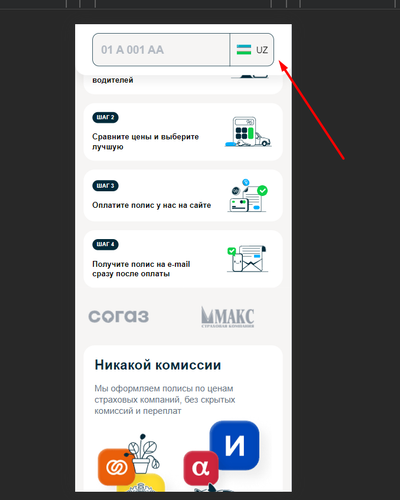
Task: Click the 'Никакой комиссии' heading
Action: (x=158, y=365)
